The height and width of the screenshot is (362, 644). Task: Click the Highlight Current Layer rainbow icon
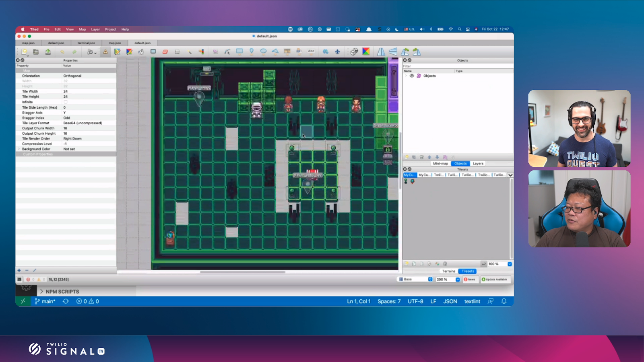pyautogui.click(x=366, y=51)
